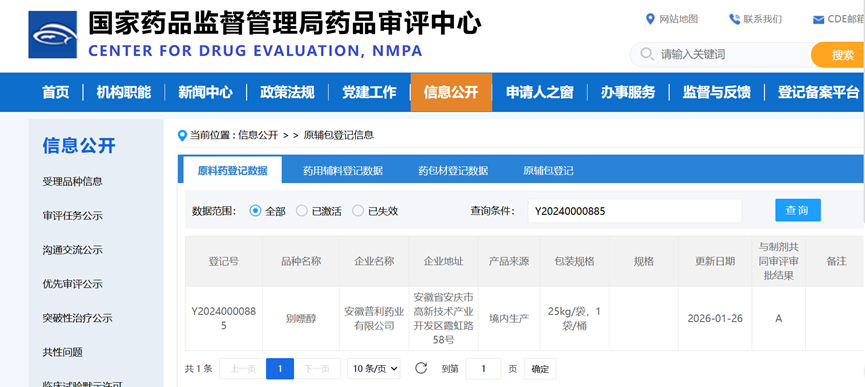Click the 2026-01-26 update date cell
This screenshot has height=387, width=865.
715,319
